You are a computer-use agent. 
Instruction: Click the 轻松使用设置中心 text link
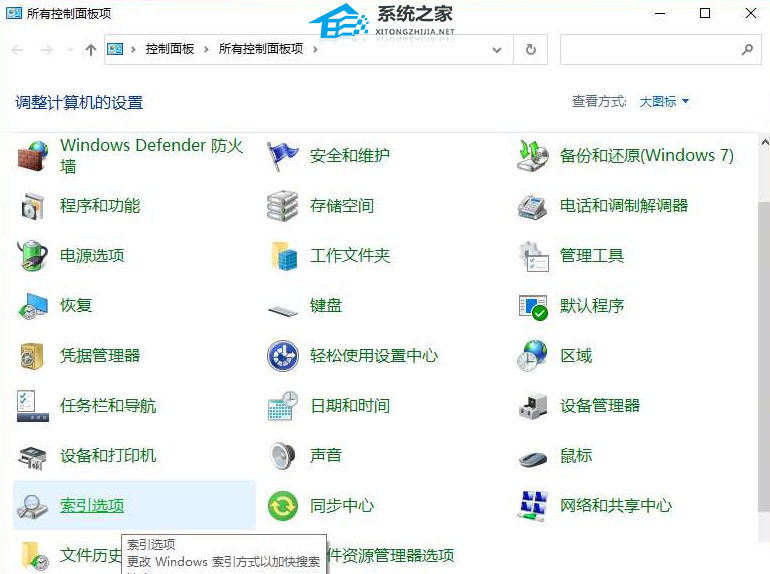374,355
